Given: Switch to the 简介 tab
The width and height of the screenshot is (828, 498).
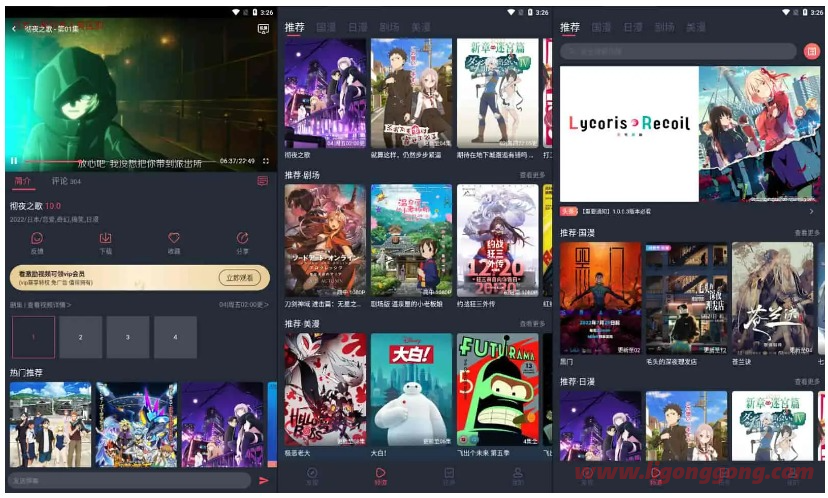Looking at the screenshot, I should pos(23,181).
